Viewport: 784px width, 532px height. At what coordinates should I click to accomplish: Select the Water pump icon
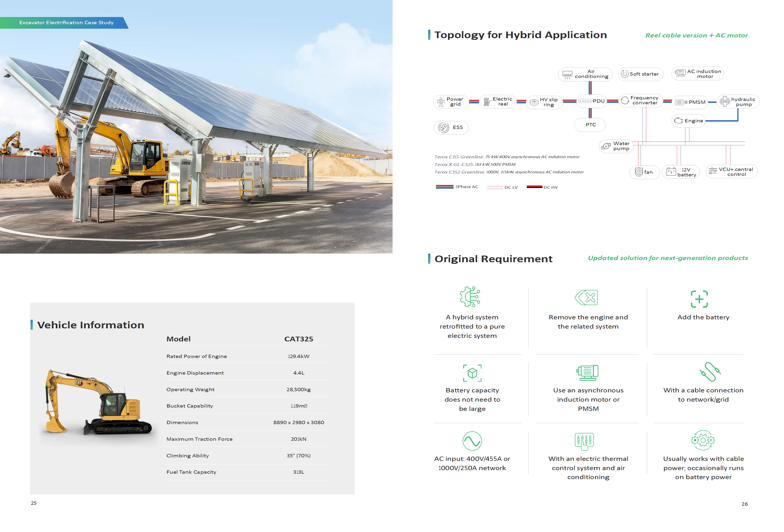coord(606,146)
